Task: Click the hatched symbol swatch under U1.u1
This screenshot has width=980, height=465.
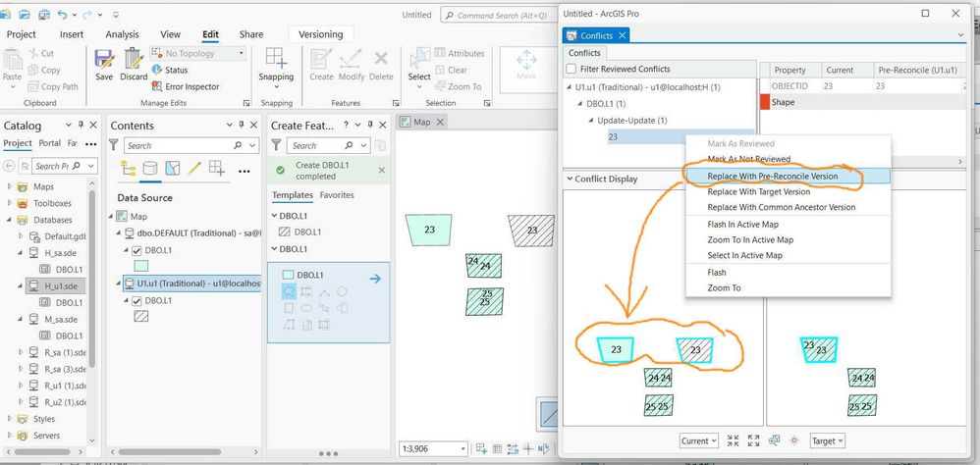Action: (x=141, y=317)
